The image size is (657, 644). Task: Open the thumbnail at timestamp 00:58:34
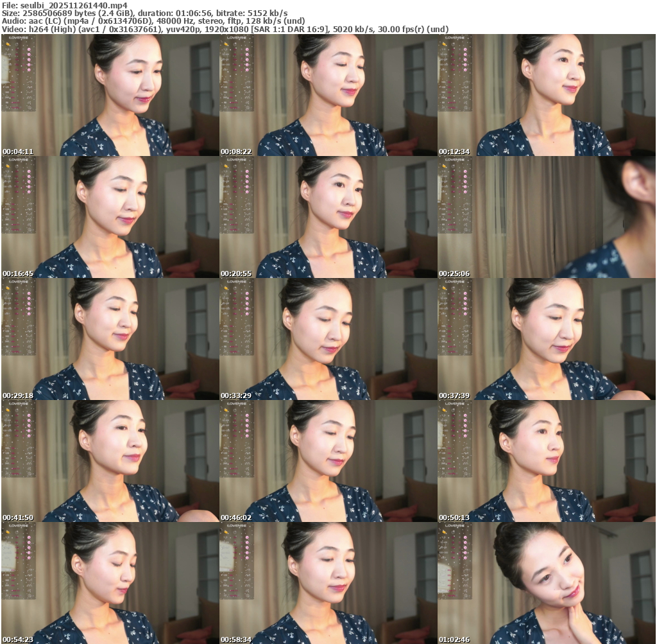(x=328, y=583)
